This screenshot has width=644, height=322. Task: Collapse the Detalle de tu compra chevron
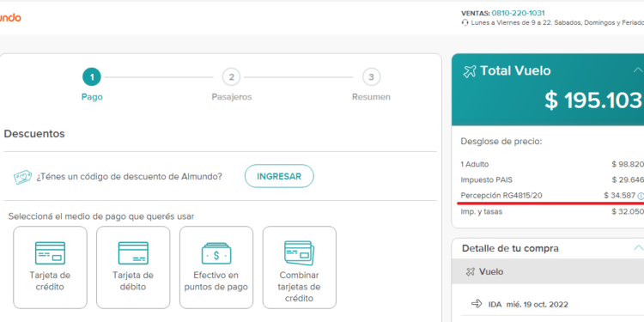(638, 247)
